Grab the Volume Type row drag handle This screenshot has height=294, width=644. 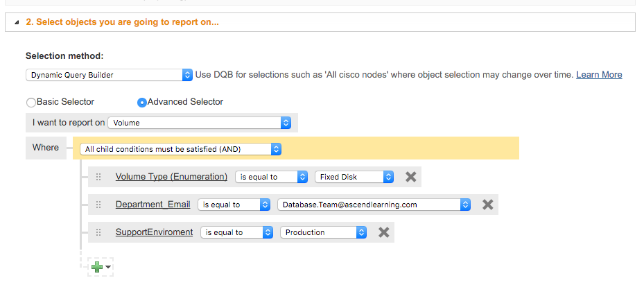[98, 177]
